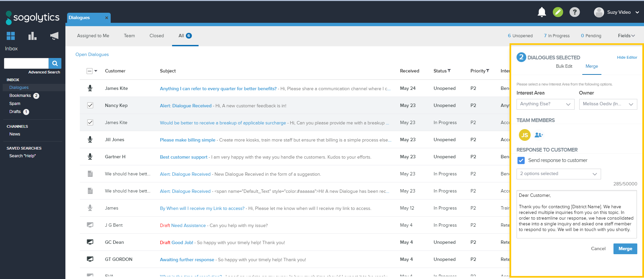Click the megaphone announcements icon
Viewport: 644px width, 279px height.
pyautogui.click(x=54, y=36)
